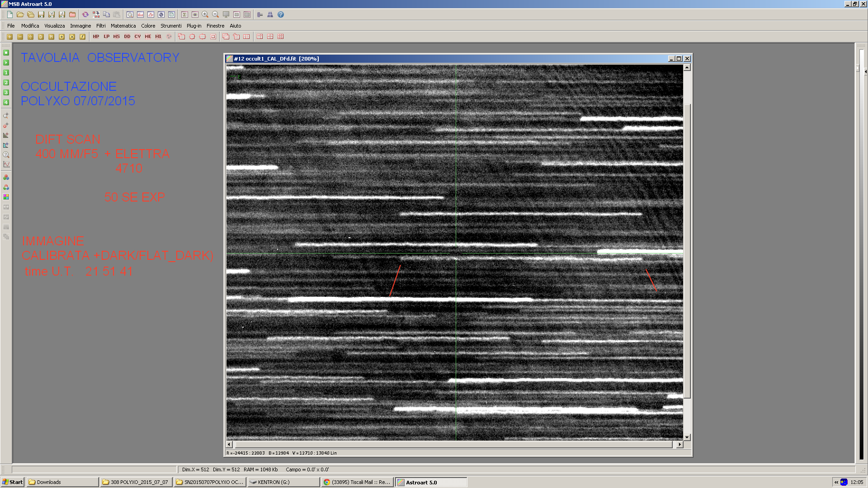This screenshot has height=488, width=868.
Task: Click the yellow divide images icon
Action: point(30,37)
